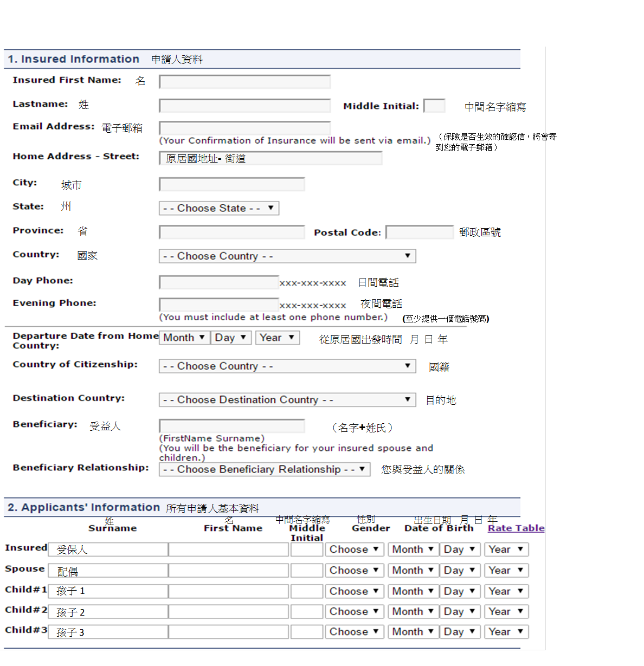644x666 pixels.
Task: Focus the Email Address field
Action: 245,128
